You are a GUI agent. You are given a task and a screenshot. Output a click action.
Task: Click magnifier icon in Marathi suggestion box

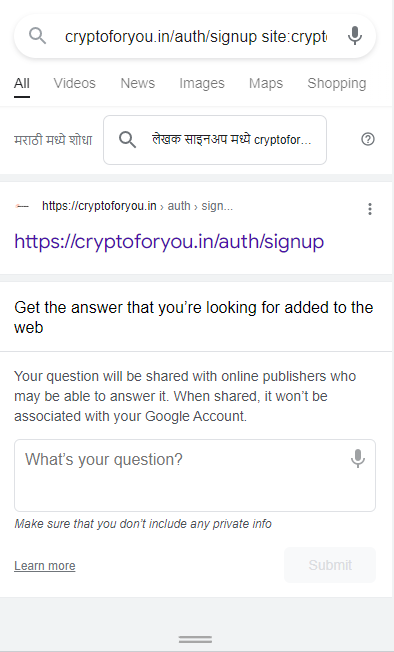point(127,140)
